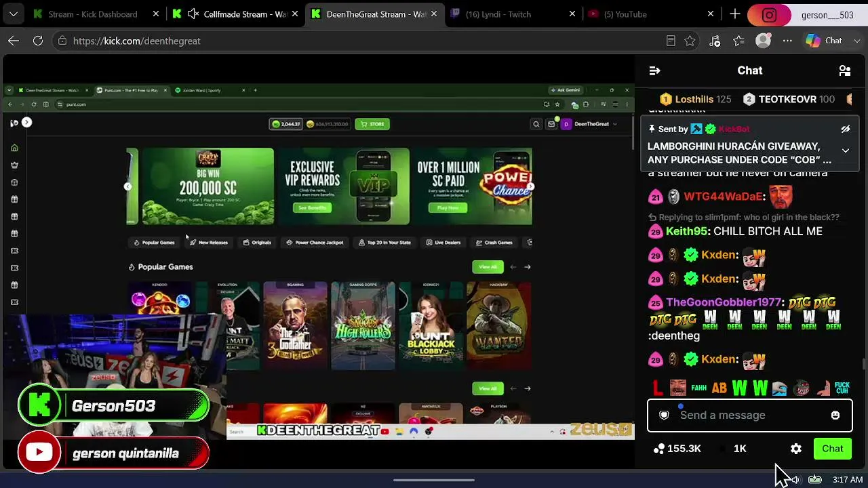Go back to the previous page
Image resolution: width=868 pixels, height=488 pixels.
coord(14,41)
